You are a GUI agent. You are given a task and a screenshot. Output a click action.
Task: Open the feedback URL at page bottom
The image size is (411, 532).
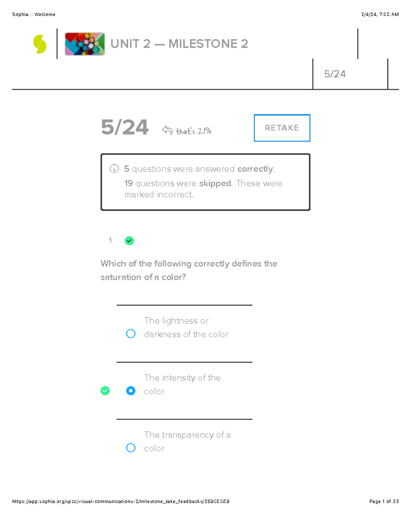[x=121, y=501]
